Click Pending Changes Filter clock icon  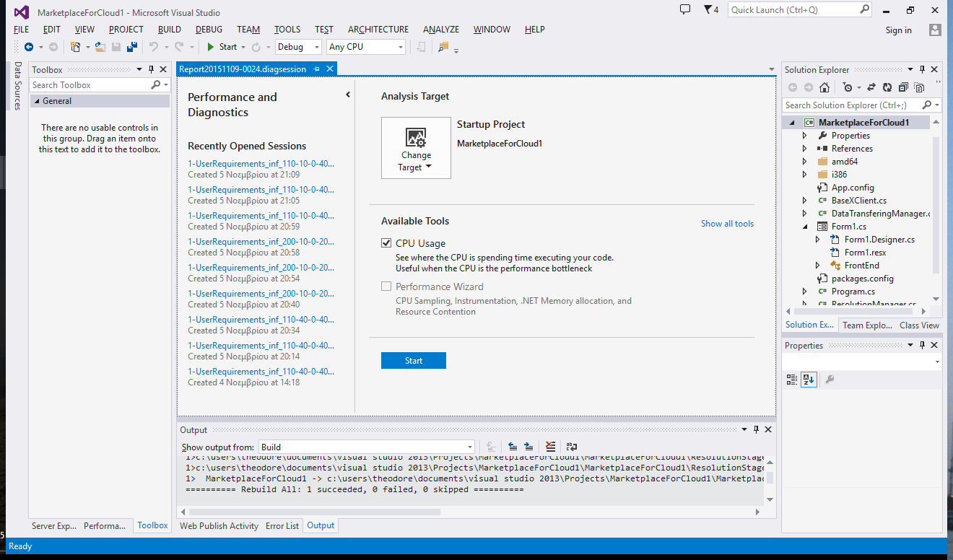[848, 87]
